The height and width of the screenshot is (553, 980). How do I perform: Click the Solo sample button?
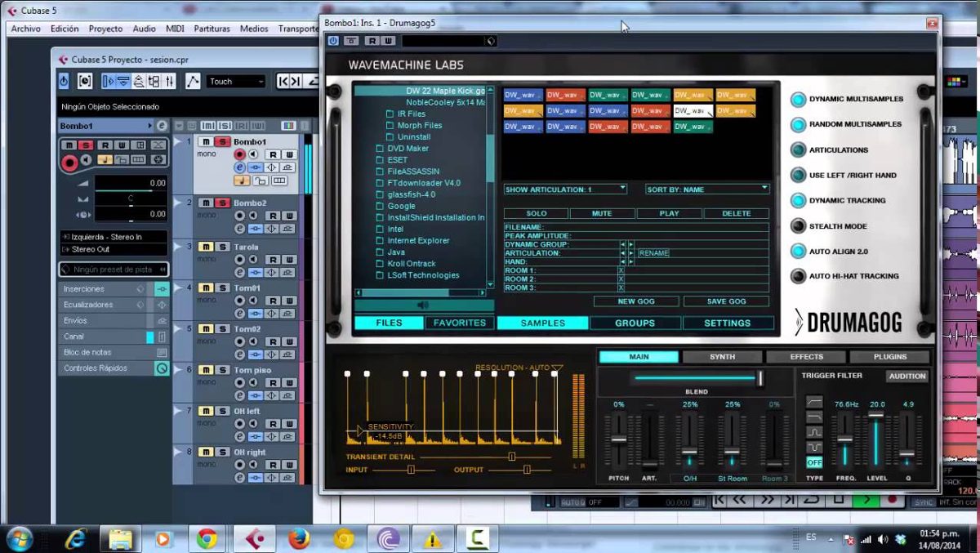click(x=536, y=213)
